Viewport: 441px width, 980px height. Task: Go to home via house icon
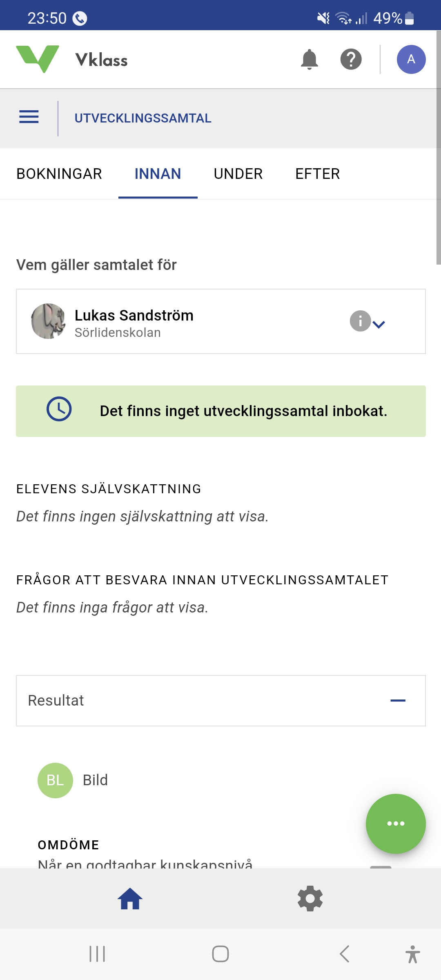click(x=130, y=899)
